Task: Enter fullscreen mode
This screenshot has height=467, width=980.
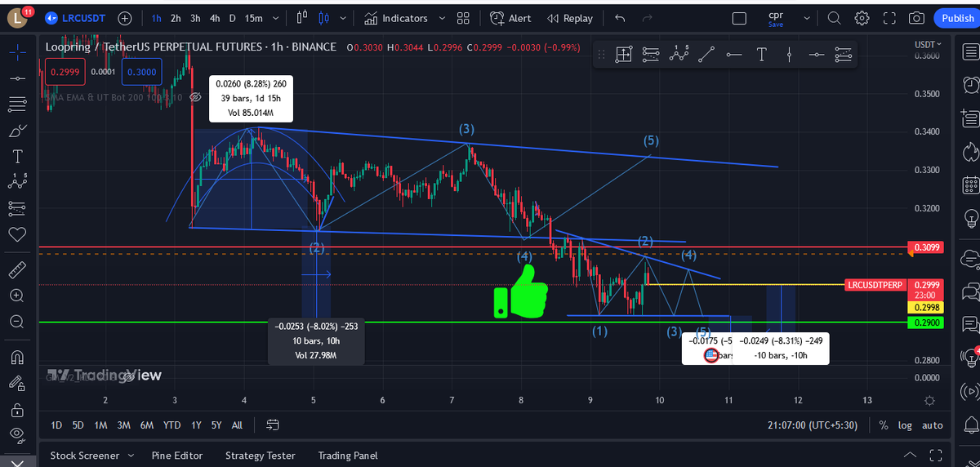Action: [x=890, y=18]
